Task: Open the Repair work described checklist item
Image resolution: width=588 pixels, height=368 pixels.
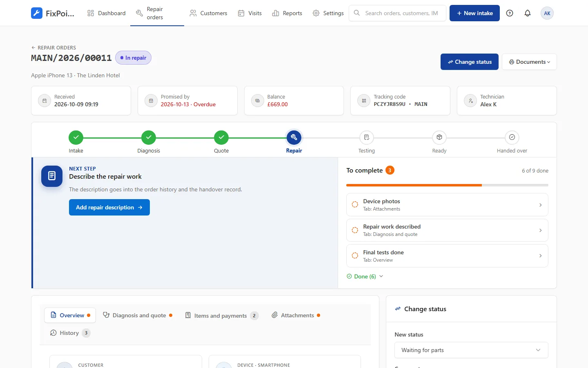Action: (447, 230)
